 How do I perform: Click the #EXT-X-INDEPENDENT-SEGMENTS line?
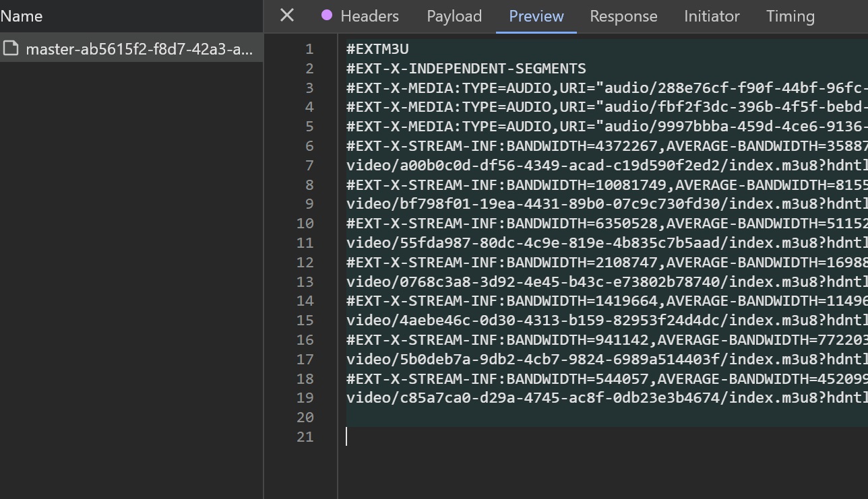click(466, 69)
